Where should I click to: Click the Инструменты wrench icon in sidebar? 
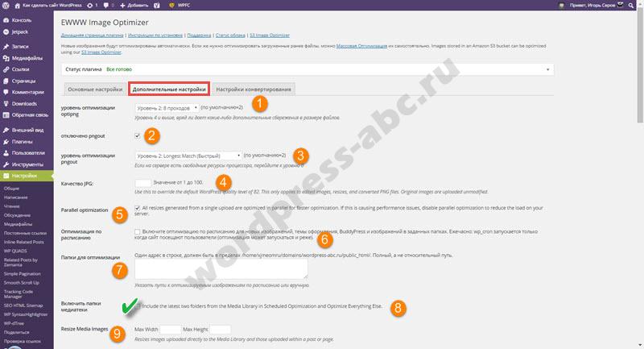[x=6, y=164]
